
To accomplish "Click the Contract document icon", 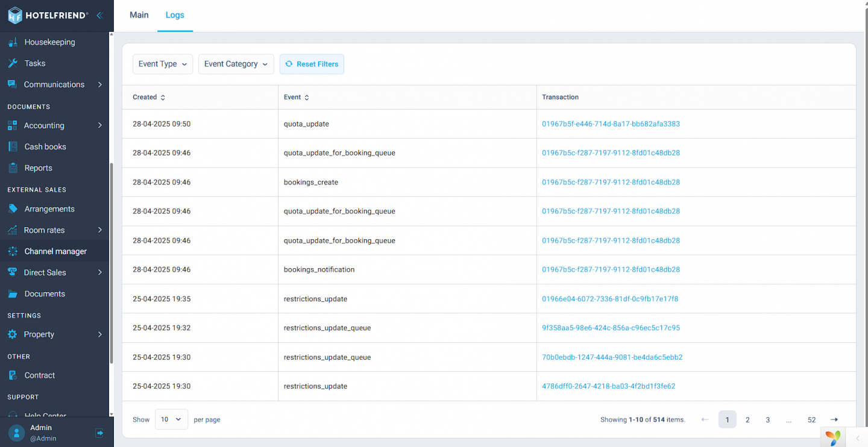I will pos(13,375).
